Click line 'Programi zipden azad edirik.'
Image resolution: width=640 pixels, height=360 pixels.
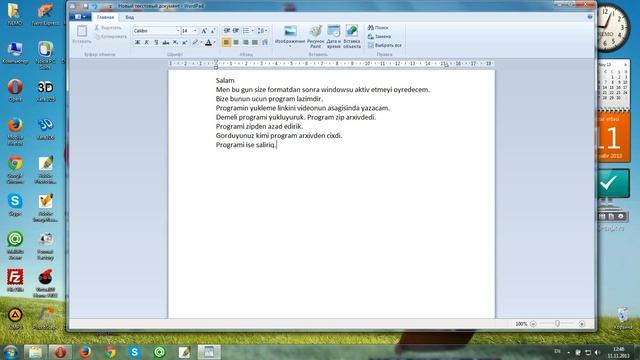click(x=259, y=127)
